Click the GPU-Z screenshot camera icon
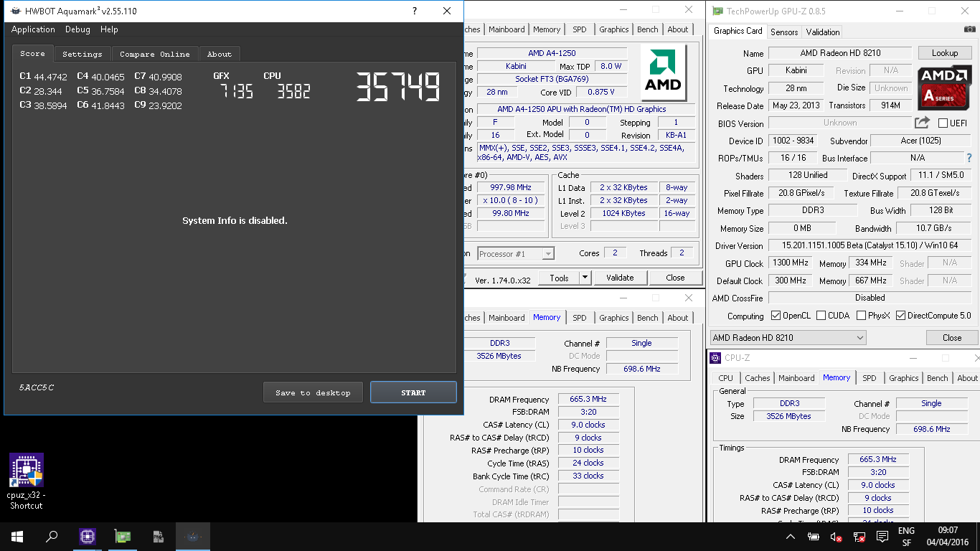This screenshot has width=980, height=551. (970, 29)
